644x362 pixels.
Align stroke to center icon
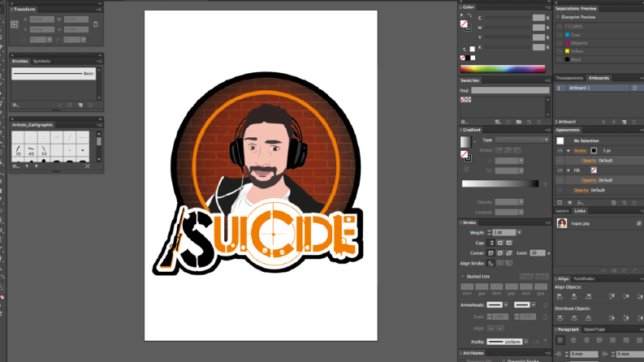tap(491, 264)
